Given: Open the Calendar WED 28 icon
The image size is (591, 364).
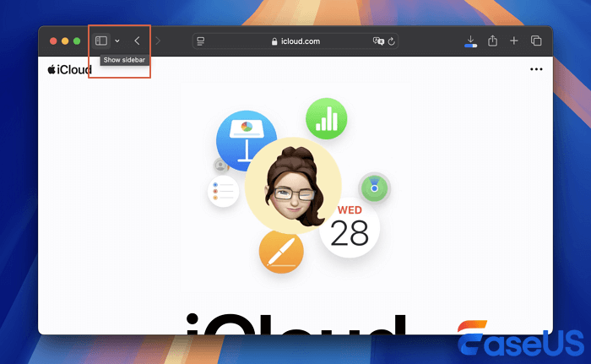Looking at the screenshot, I should (x=350, y=228).
